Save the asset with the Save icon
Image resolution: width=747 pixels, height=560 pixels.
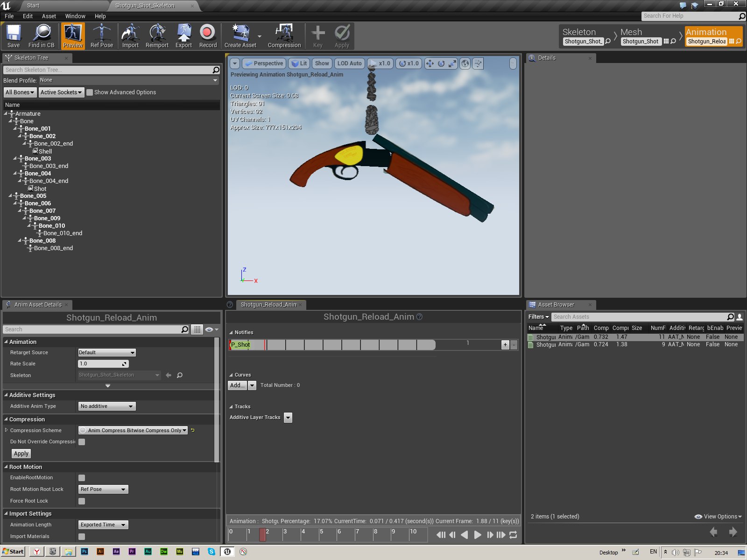click(x=14, y=36)
